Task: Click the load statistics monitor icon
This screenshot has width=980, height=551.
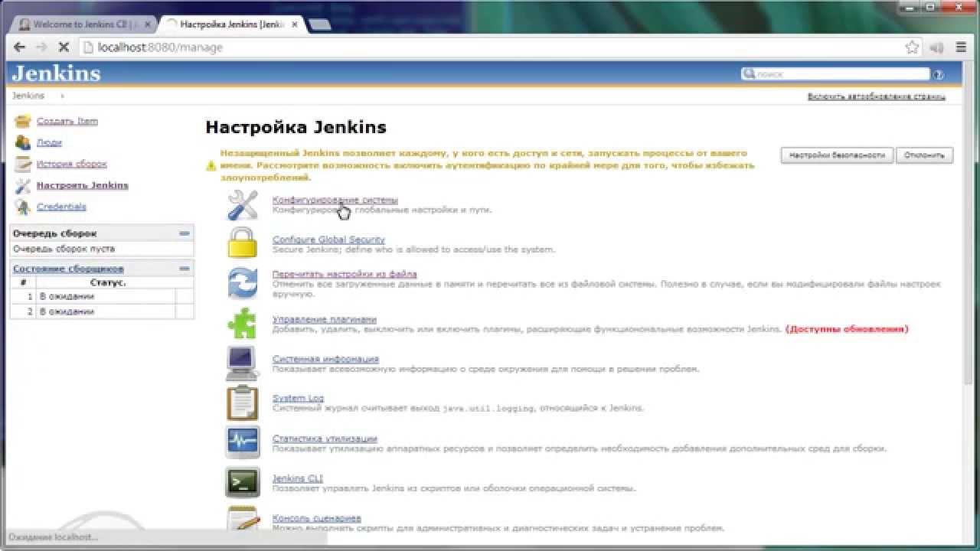Action: tap(243, 442)
